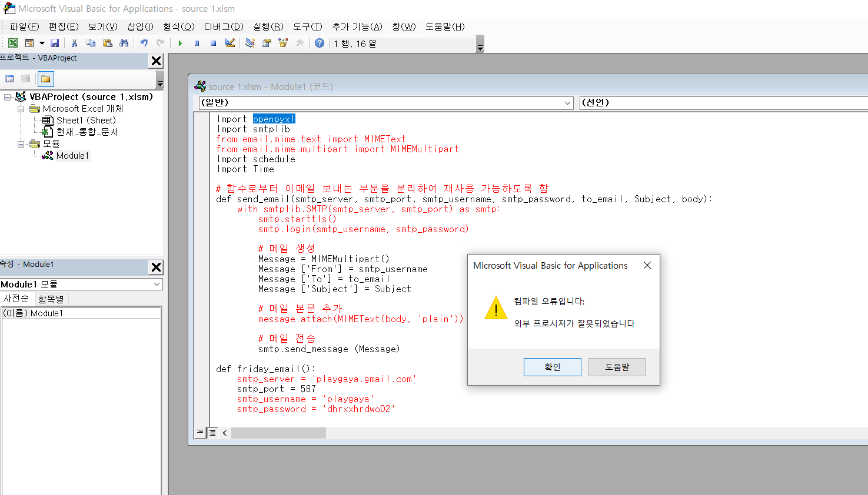Collapse the Microsoft Excel 개체 folder
Viewport: 868px width, 495px height.
[x=21, y=109]
